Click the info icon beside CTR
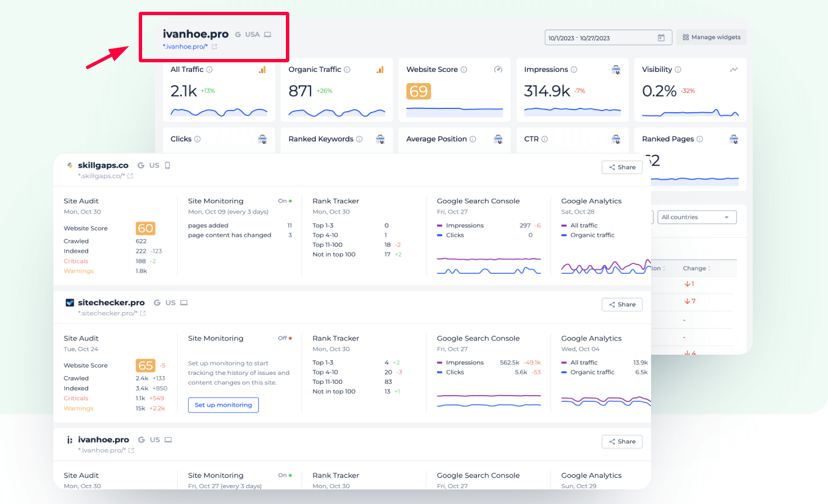This screenshot has height=504, width=828. 545,139
